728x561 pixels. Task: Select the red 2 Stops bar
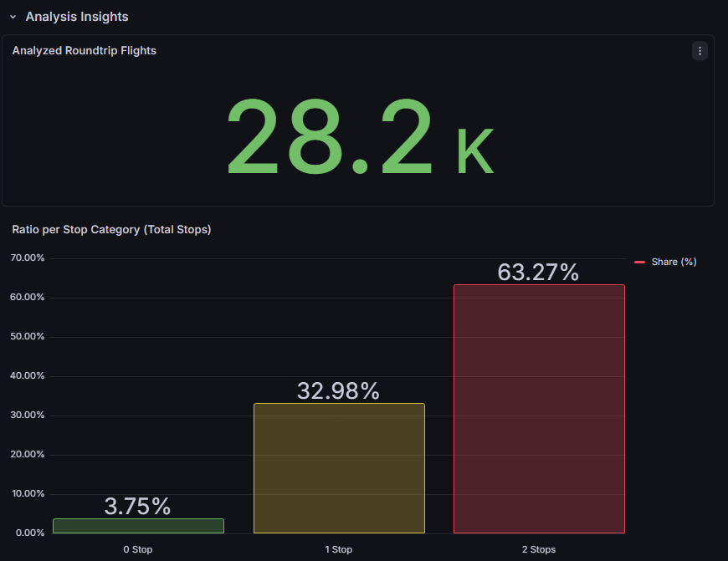pos(539,409)
